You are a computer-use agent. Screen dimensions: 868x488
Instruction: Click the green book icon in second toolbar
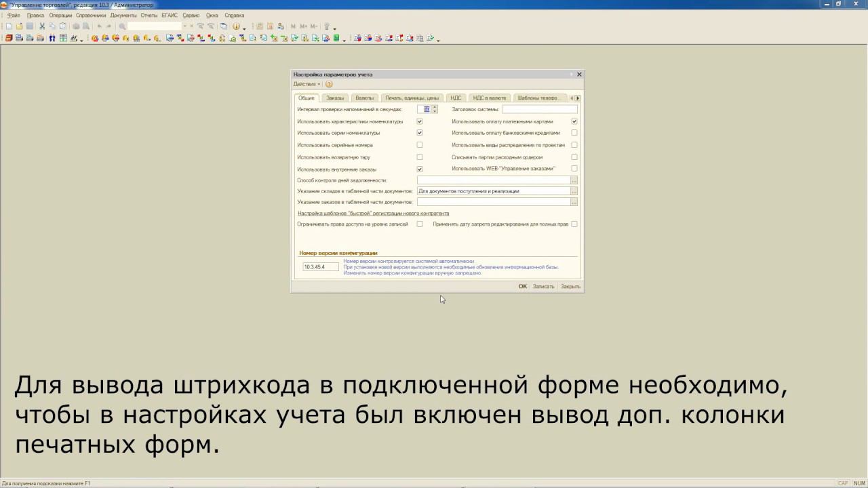(x=336, y=38)
